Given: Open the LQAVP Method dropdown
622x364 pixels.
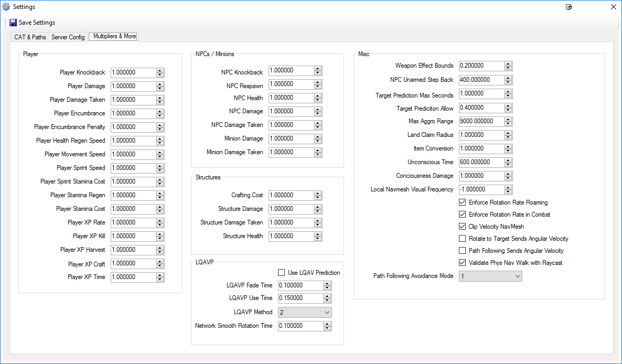Looking at the screenshot, I should click(x=305, y=312).
